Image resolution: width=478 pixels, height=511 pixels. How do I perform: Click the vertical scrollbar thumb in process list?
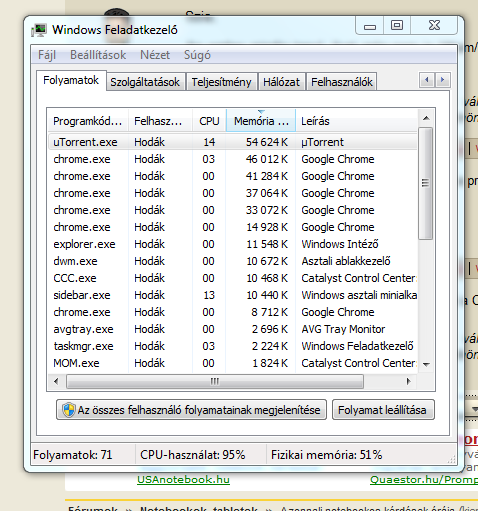tap(426, 184)
